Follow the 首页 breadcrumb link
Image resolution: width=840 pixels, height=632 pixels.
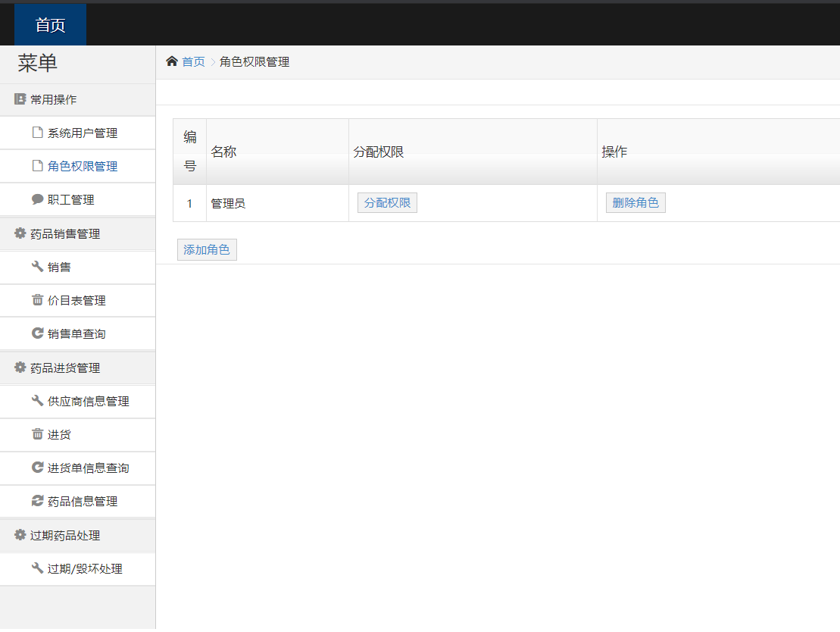coord(193,62)
